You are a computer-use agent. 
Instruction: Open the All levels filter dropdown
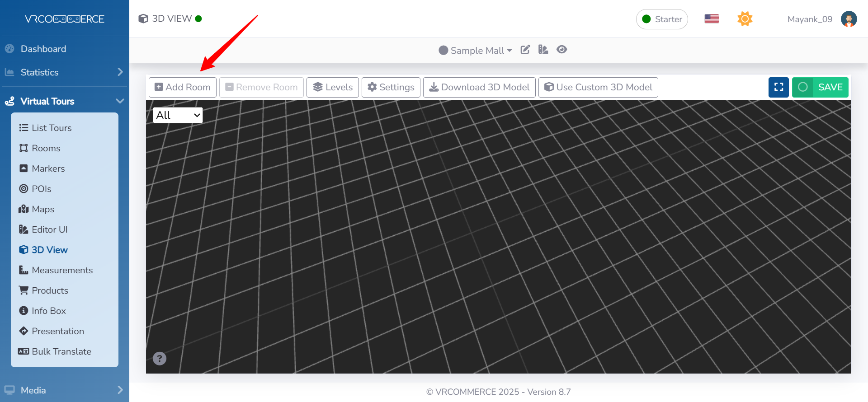tap(178, 115)
